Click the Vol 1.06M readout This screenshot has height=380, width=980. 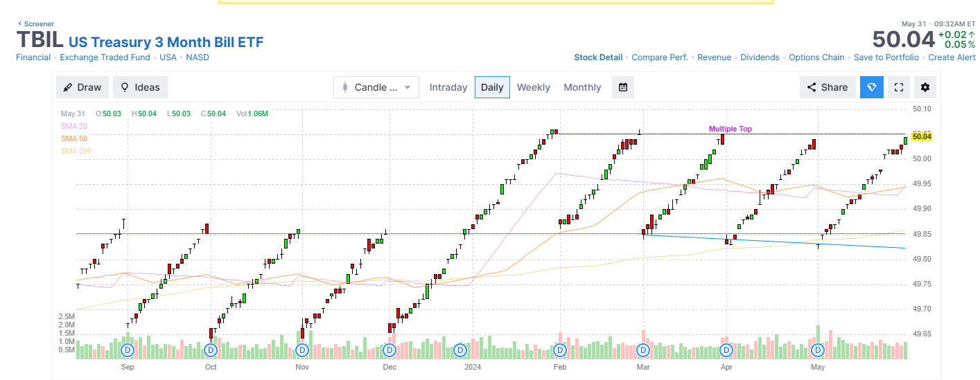(252, 114)
